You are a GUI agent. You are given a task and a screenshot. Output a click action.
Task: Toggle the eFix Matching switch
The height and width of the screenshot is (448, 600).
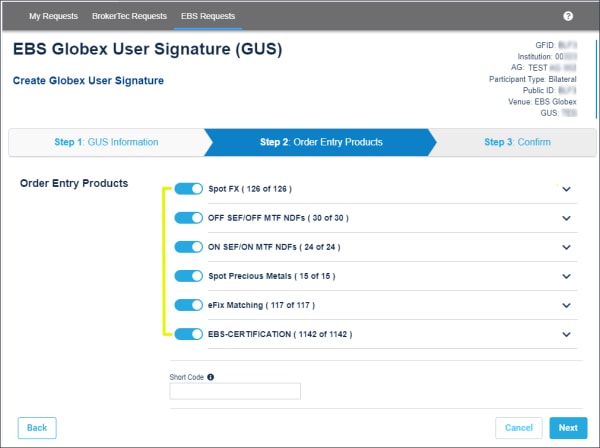click(188, 305)
